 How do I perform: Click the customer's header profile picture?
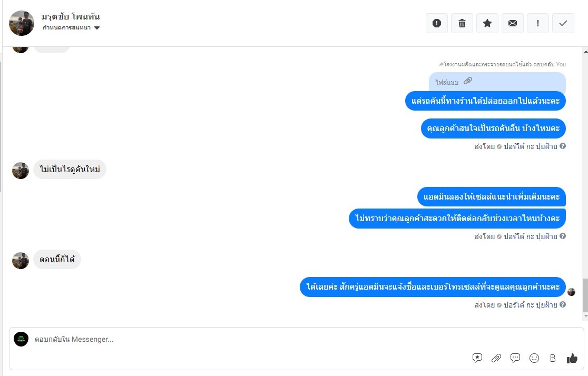(22, 23)
